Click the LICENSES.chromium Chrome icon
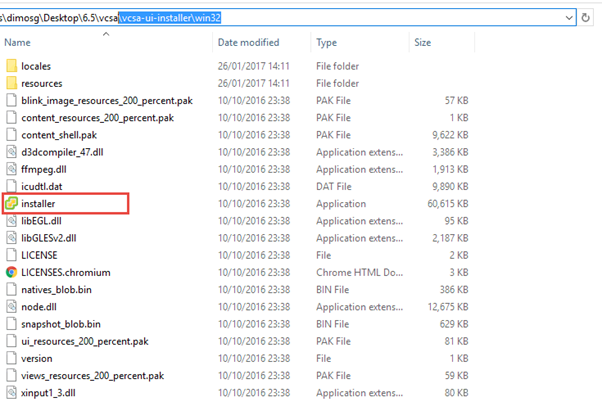The width and height of the screenshot is (602, 420). 12,272
